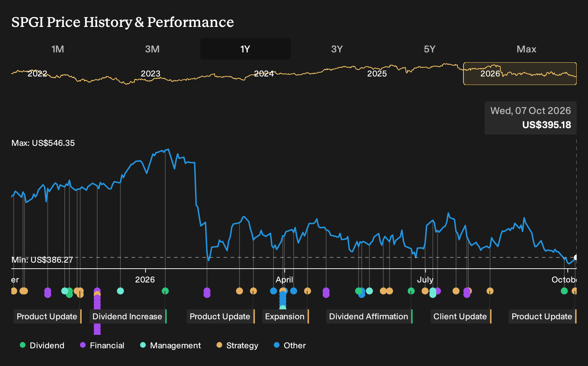
Task: Toggle the Management legend filter
Action: 171,345
